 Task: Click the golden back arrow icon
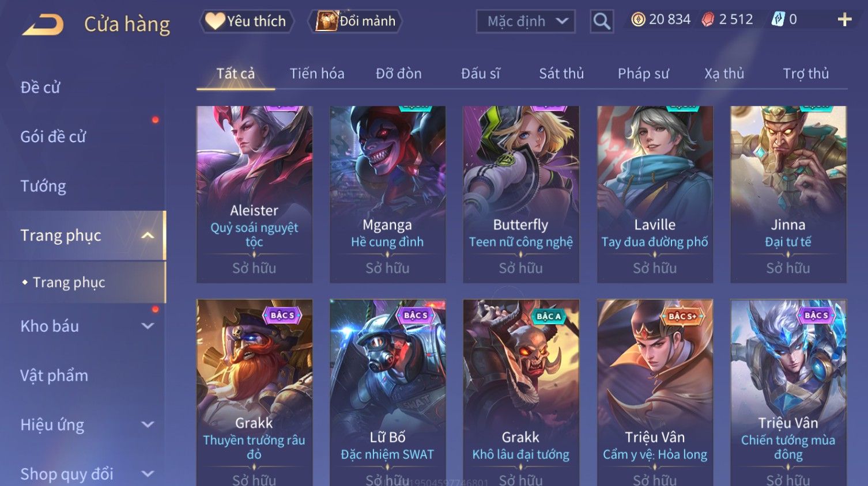43,24
